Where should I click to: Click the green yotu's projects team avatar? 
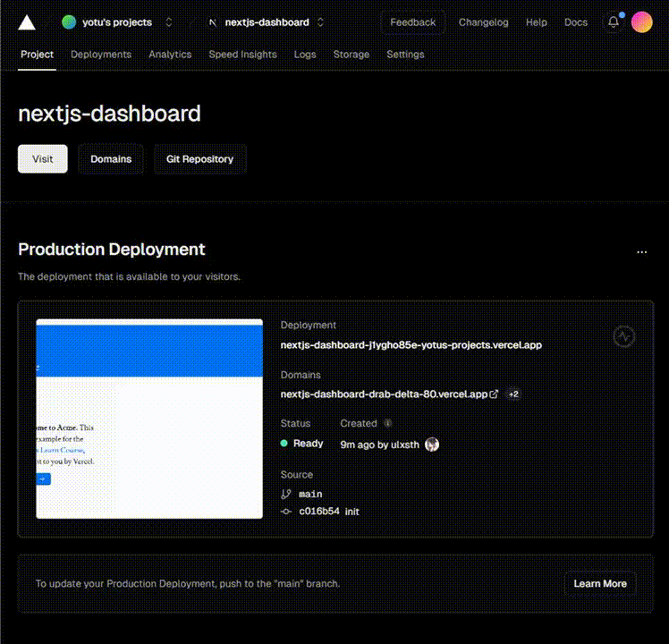(69, 22)
